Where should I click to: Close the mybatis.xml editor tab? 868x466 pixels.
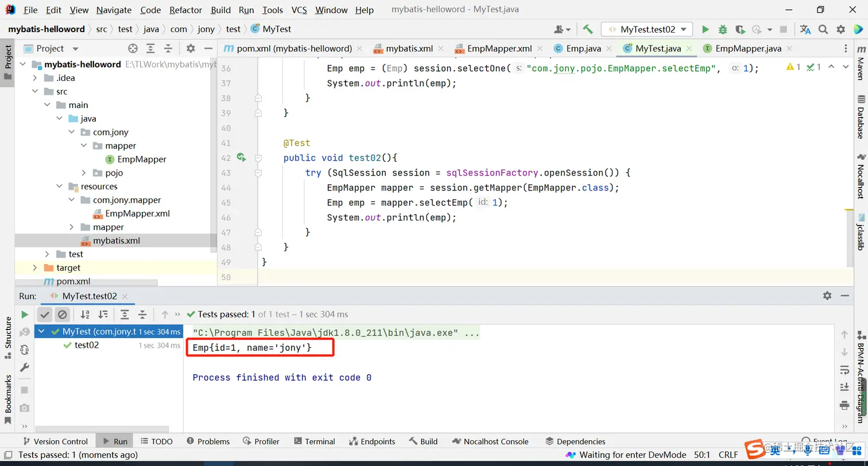click(x=441, y=49)
